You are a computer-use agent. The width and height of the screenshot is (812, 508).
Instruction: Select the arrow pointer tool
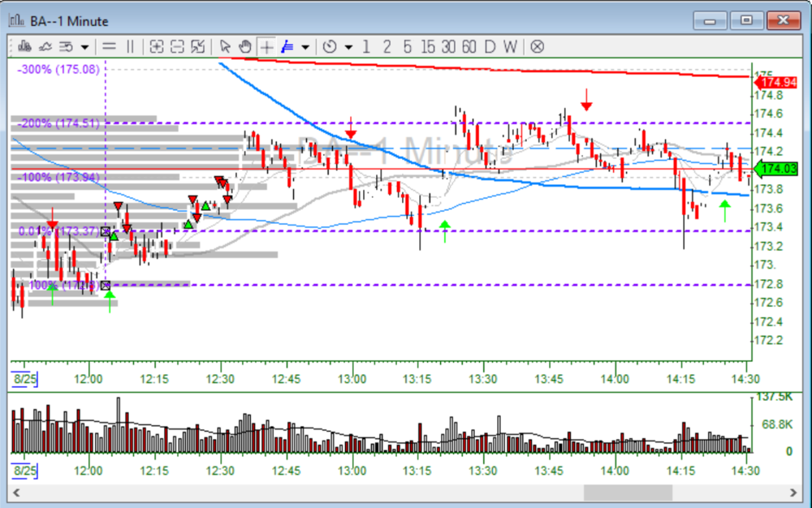click(x=226, y=46)
